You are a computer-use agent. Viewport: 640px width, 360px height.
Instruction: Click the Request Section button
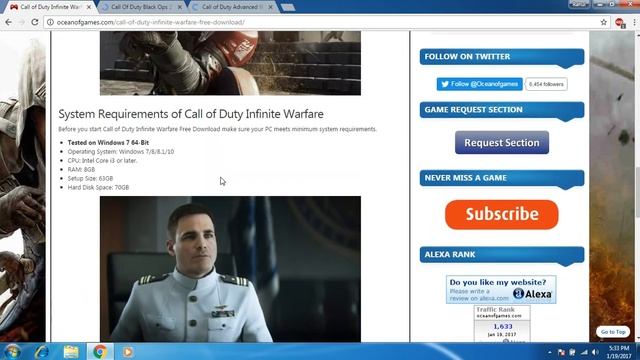pos(502,142)
